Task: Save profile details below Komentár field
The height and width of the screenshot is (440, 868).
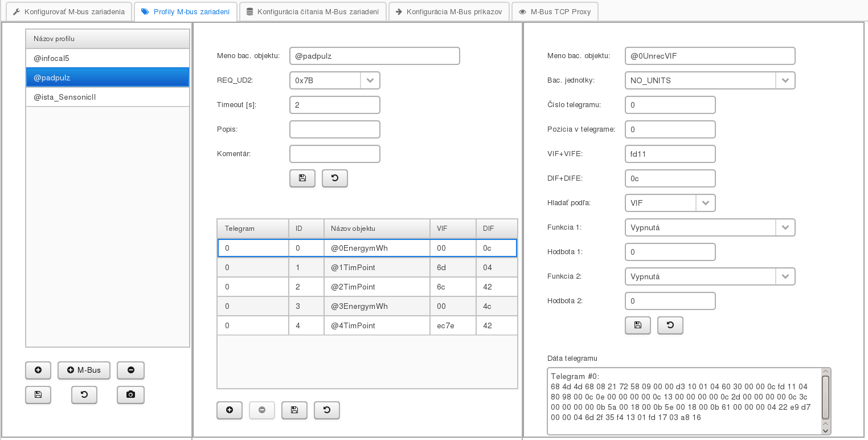Action: (302, 178)
